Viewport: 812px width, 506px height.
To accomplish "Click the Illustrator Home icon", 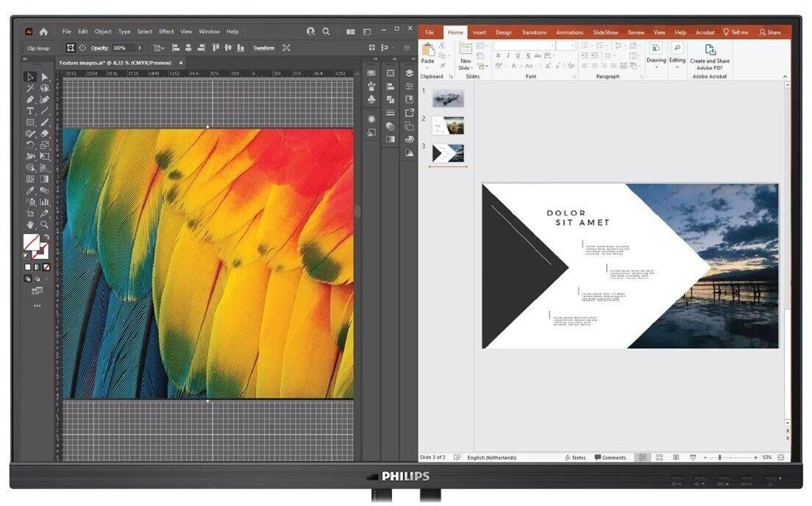I will coord(43,32).
